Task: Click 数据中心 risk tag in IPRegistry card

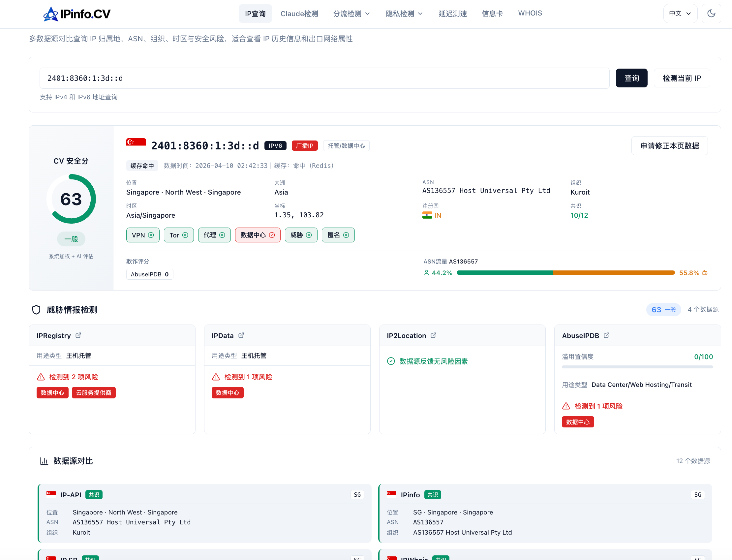Action: 52,393
